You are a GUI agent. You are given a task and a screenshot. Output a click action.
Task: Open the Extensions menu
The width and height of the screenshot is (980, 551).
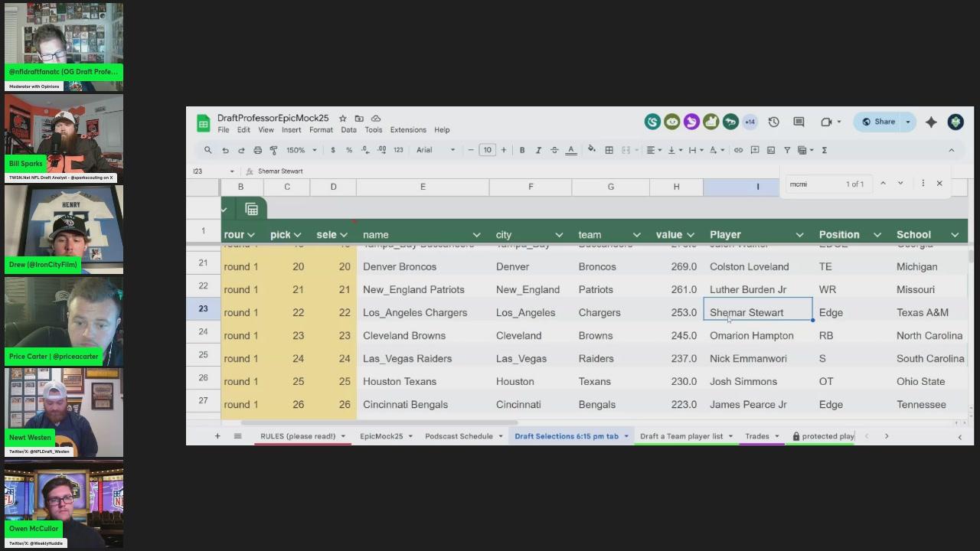click(x=408, y=130)
